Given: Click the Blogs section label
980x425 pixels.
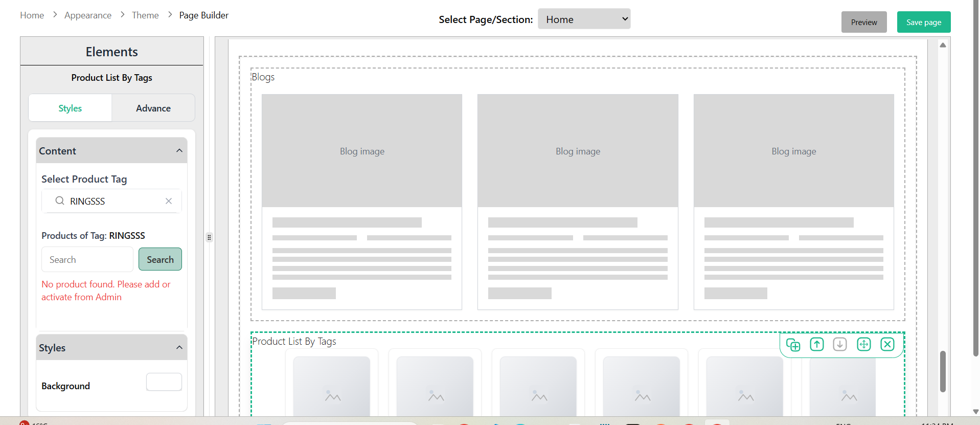Looking at the screenshot, I should [x=263, y=77].
